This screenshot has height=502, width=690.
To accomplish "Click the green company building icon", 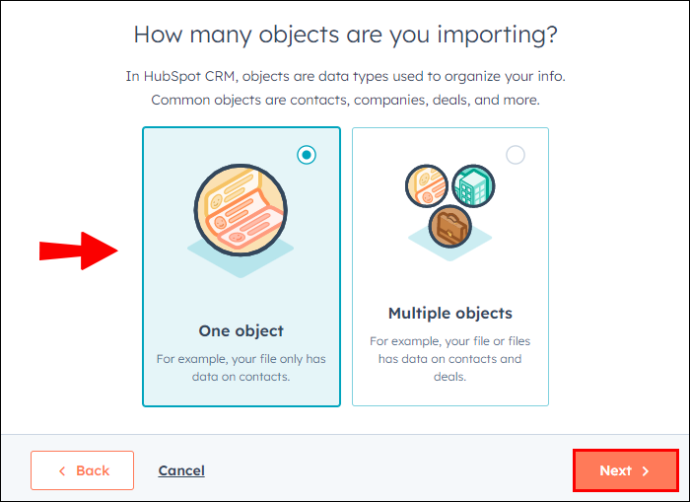I will pyautogui.click(x=473, y=186).
